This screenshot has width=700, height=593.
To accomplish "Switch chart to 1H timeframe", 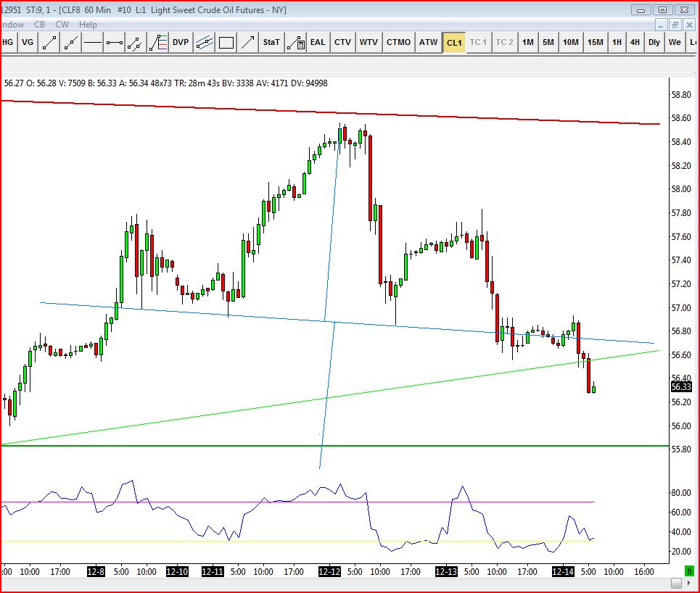I will (x=617, y=42).
